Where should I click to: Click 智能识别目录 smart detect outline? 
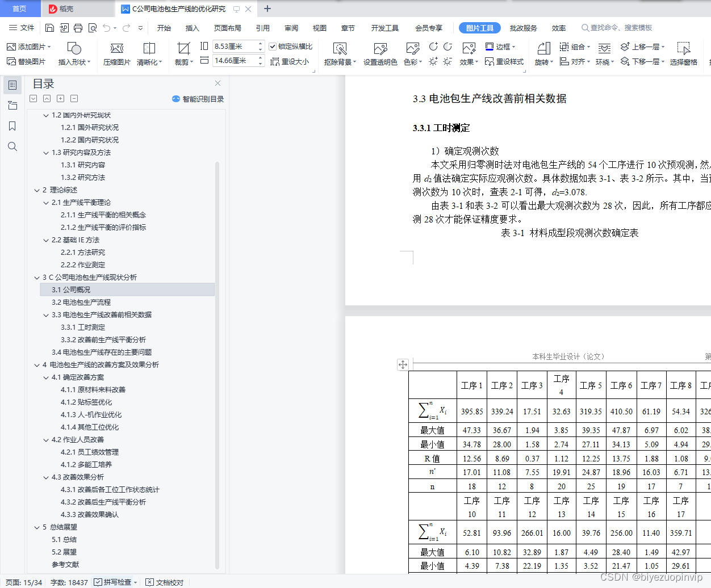click(x=198, y=99)
